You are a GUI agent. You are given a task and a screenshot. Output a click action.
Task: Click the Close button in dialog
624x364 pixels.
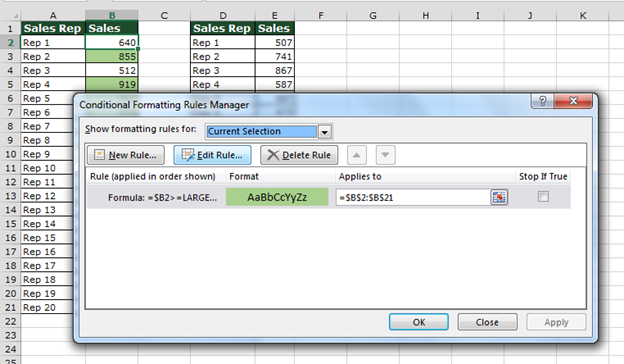[488, 322]
